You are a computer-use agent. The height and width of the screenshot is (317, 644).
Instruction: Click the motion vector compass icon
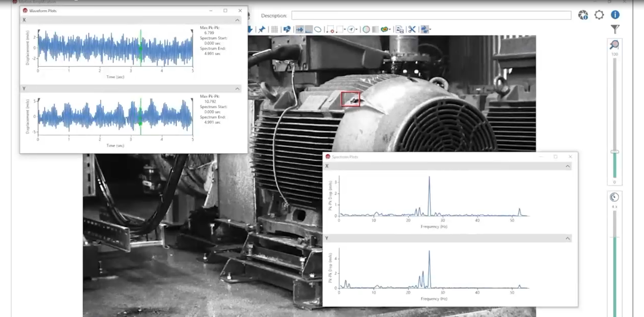click(x=351, y=29)
